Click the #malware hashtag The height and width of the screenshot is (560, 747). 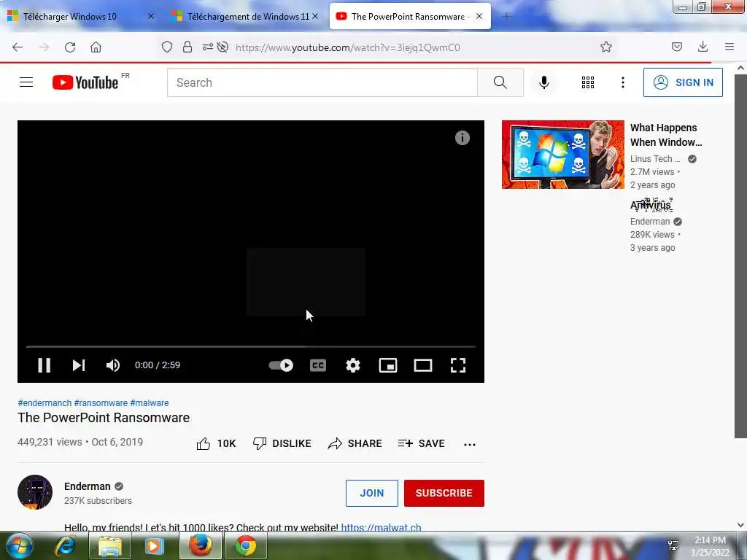click(x=149, y=402)
